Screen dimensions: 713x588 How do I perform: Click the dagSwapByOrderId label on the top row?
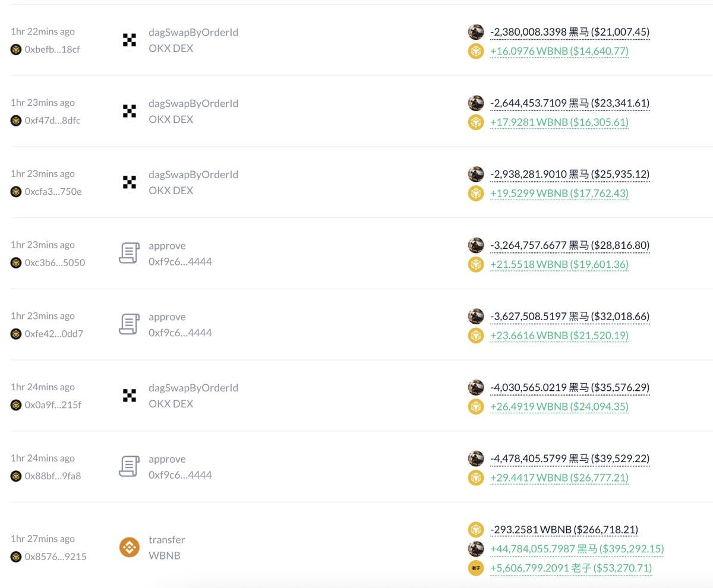click(x=193, y=32)
